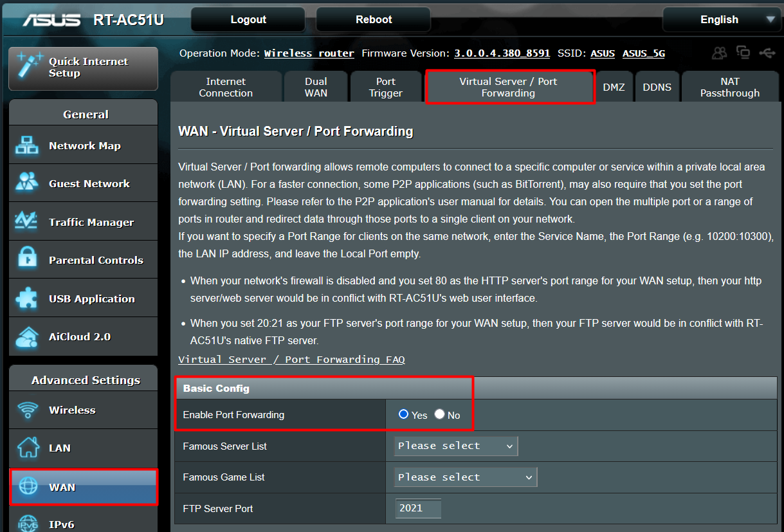The image size is (784, 532).
Task: Open AiCloud 2.0 from the sidebar
Action: pyautogui.click(x=84, y=336)
